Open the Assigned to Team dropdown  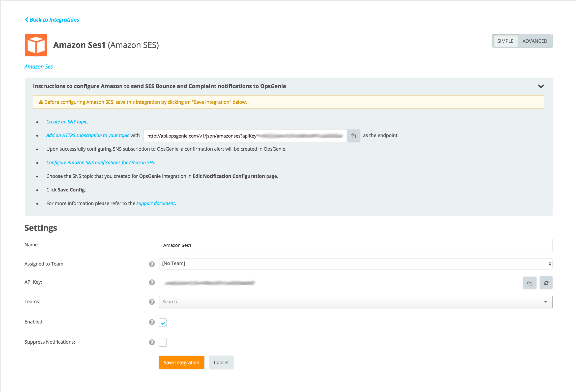point(356,264)
